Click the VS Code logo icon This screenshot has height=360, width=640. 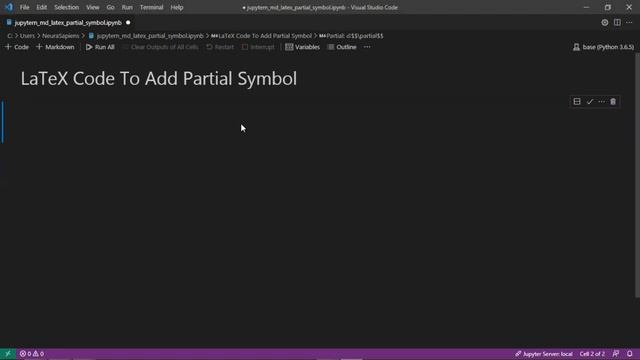pyautogui.click(x=9, y=7)
